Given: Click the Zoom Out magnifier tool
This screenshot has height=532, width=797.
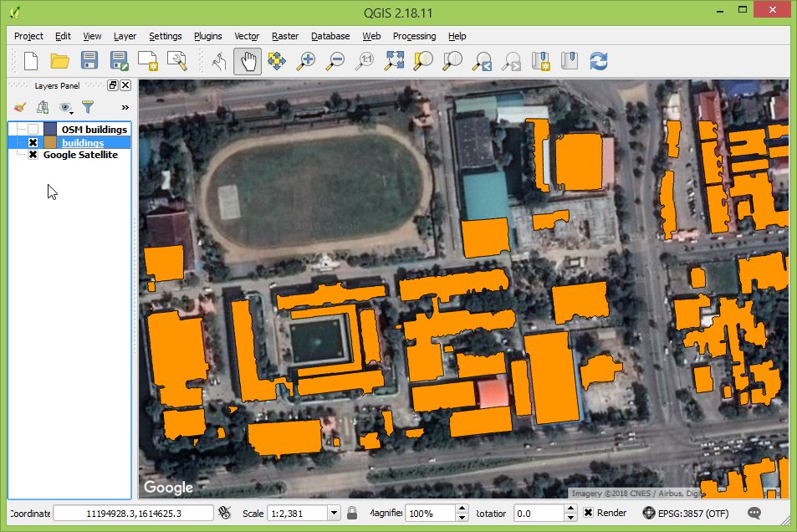Looking at the screenshot, I should click(335, 60).
